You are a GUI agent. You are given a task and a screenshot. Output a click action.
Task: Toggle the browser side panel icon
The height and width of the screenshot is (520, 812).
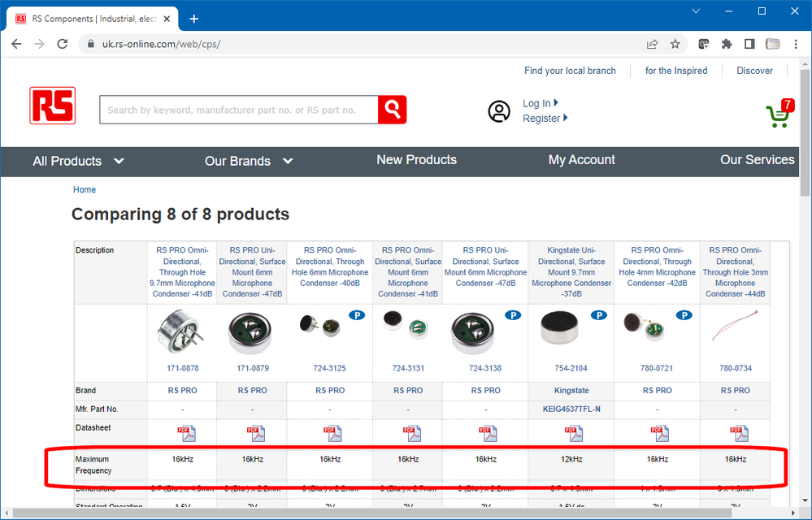749,44
